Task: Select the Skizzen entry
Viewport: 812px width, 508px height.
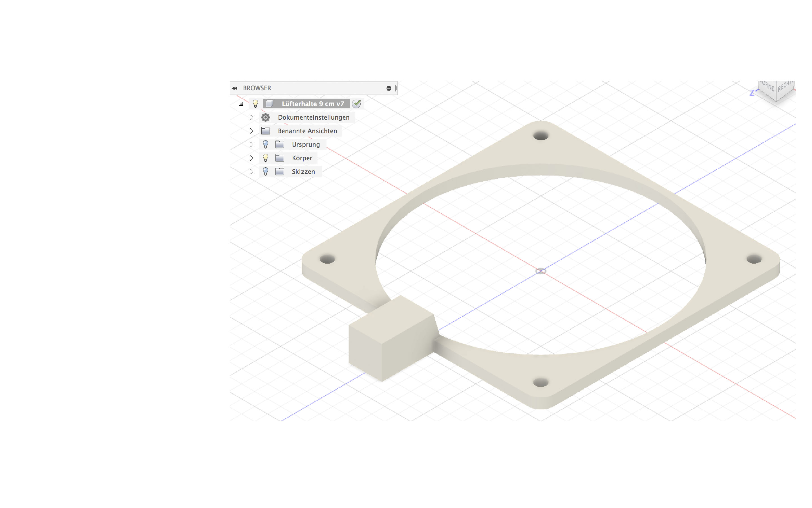Action: coord(303,172)
